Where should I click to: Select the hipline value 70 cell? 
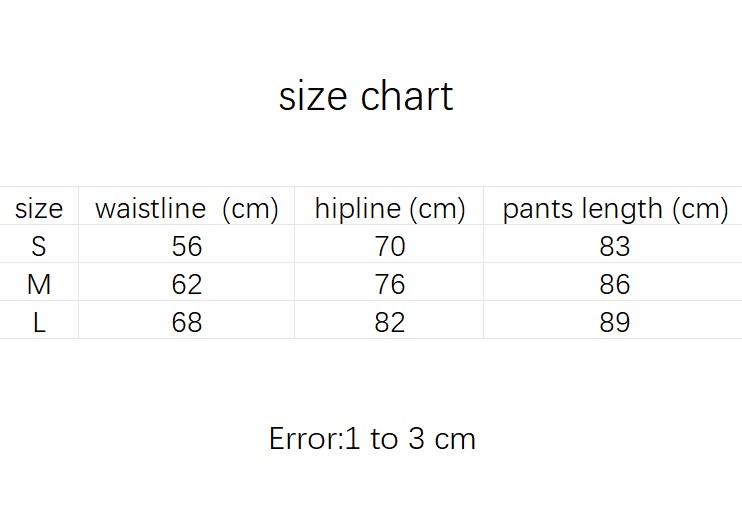(x=389, y=244)
